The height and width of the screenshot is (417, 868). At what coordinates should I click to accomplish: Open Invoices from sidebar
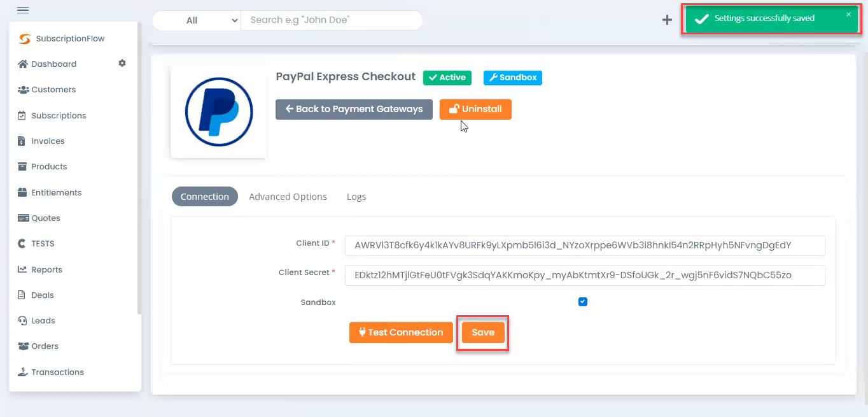click(x=48, y=141)
